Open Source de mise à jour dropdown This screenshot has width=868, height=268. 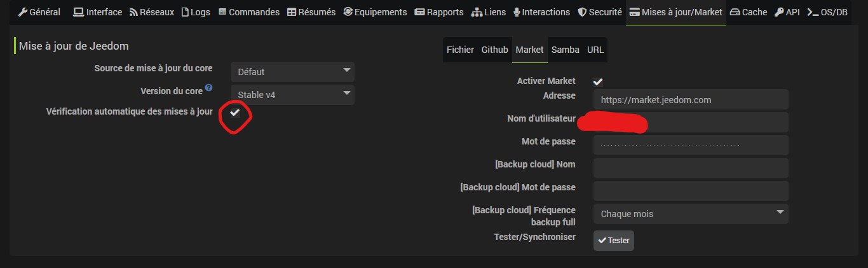click(292, 72)
